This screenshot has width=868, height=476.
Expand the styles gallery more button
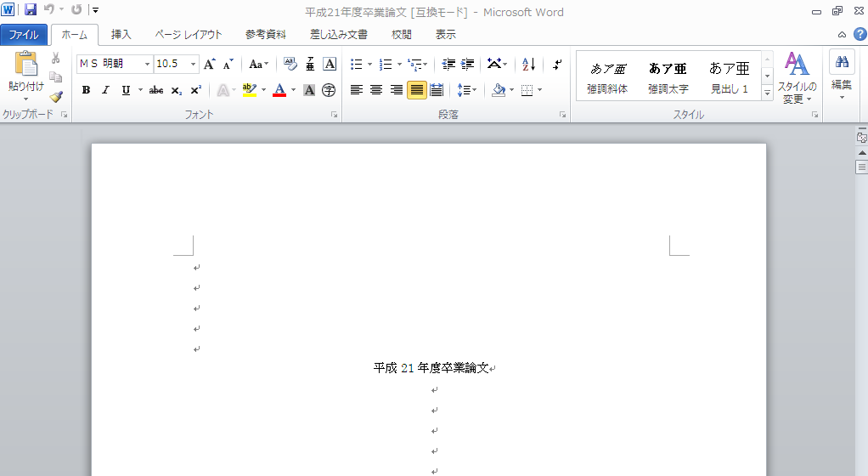pyautogui.click(x=767, y=93)
